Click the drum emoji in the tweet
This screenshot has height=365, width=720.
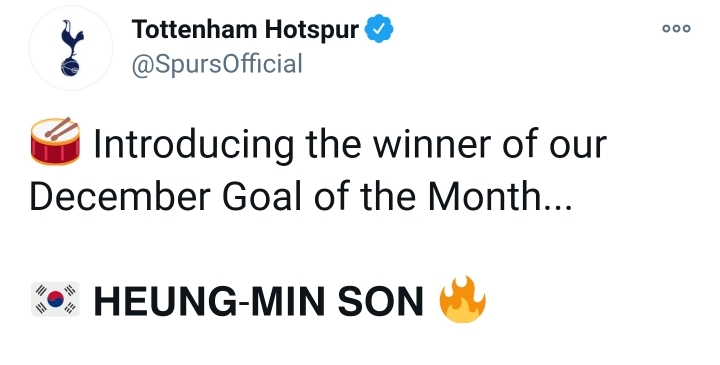tap(55, 141)
